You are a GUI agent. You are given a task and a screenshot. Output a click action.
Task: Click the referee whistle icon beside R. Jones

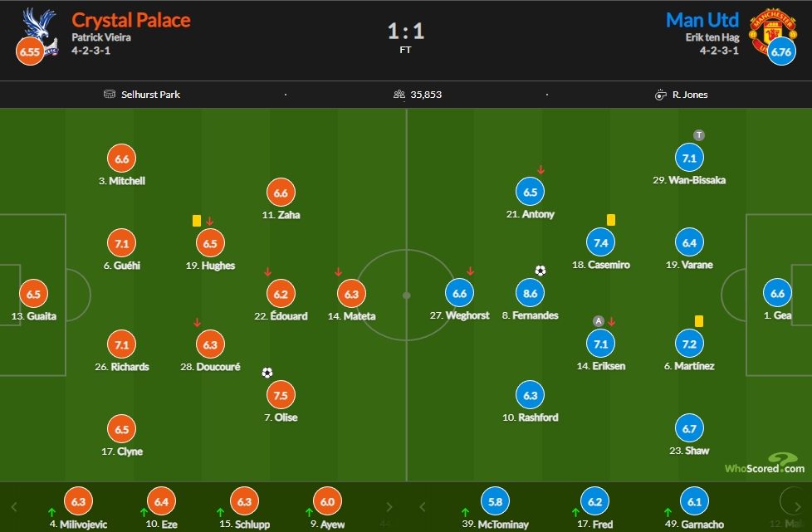click(x=660, y=95)
